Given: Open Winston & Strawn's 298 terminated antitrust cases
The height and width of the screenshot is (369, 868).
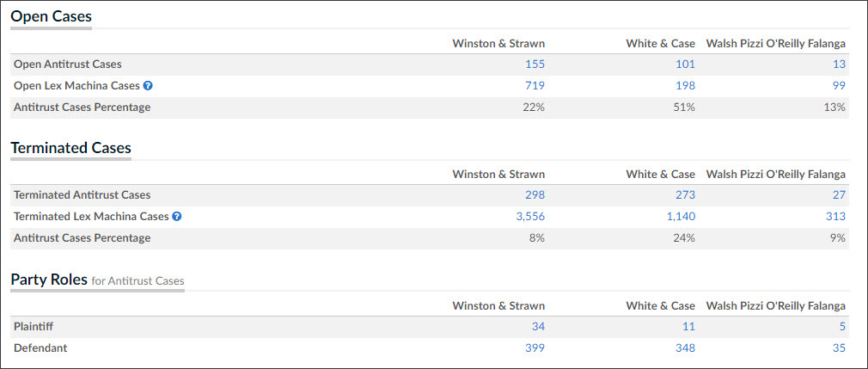Looking at the screenshot, I should [x=535, y=195].
